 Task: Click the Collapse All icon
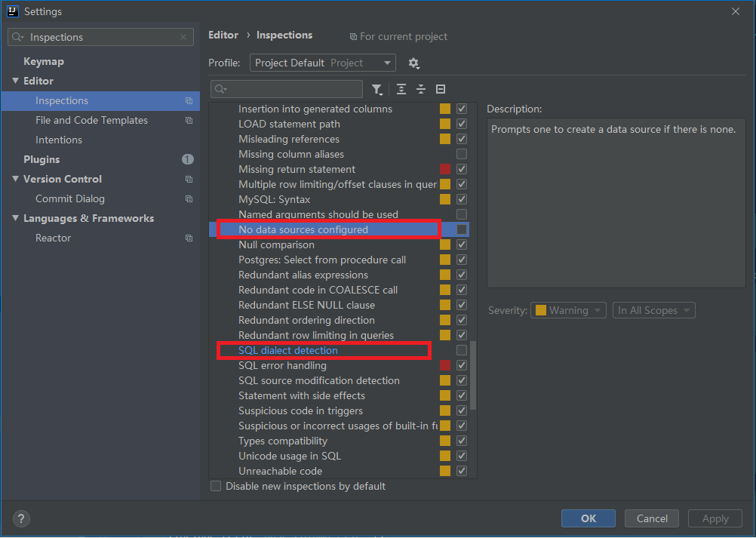pos(421,89)
